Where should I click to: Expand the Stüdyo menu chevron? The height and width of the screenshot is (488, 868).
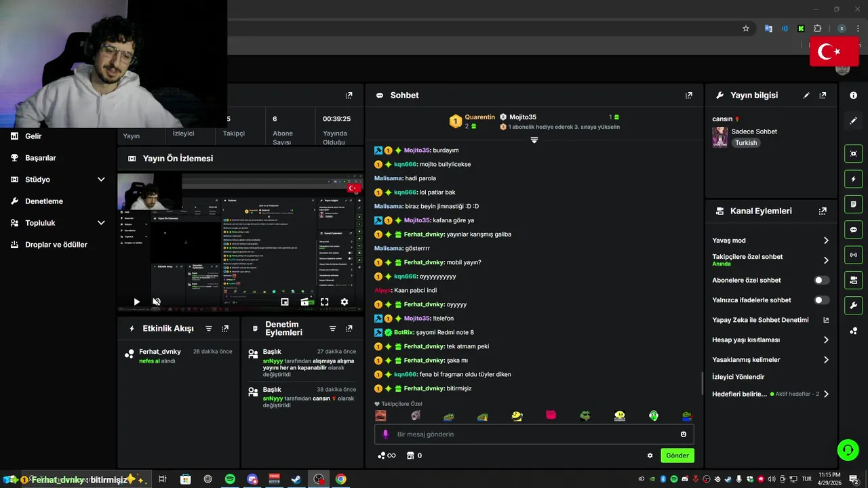101,180
